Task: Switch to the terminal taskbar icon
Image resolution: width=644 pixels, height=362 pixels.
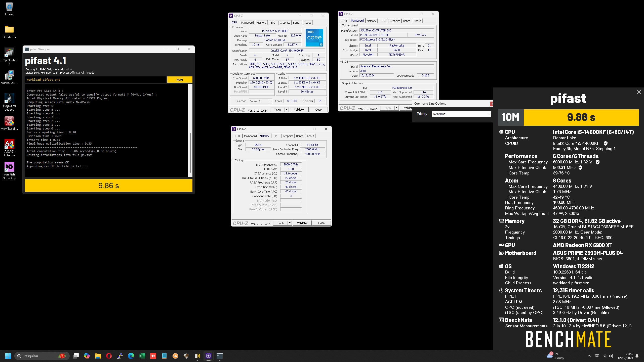Action: 220,356
